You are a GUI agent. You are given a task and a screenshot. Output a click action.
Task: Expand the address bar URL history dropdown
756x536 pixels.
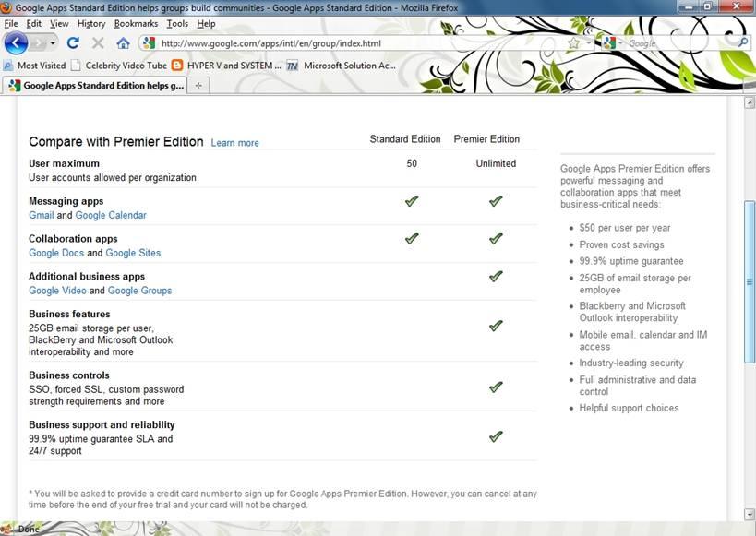(589, 43)
